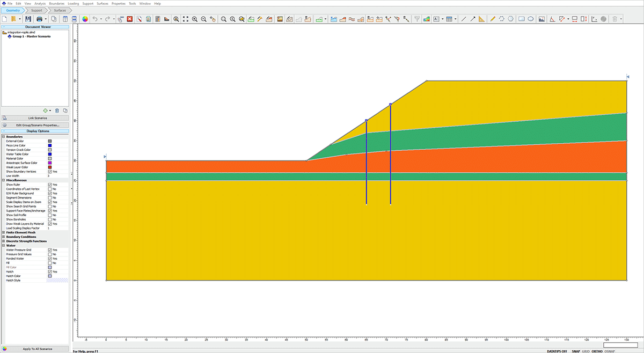Viewport: 644px width, 353px height.
Task: Select the arrow drawing tool
Action: point(473,19)
